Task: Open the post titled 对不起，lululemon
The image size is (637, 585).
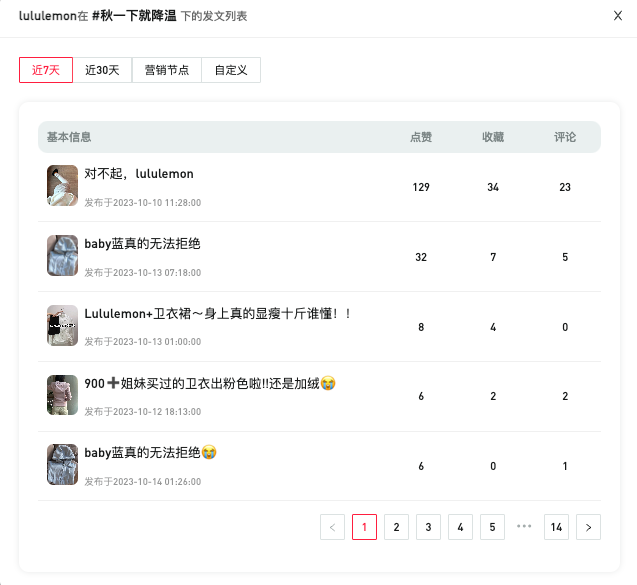Action: [x=139, y=174]
